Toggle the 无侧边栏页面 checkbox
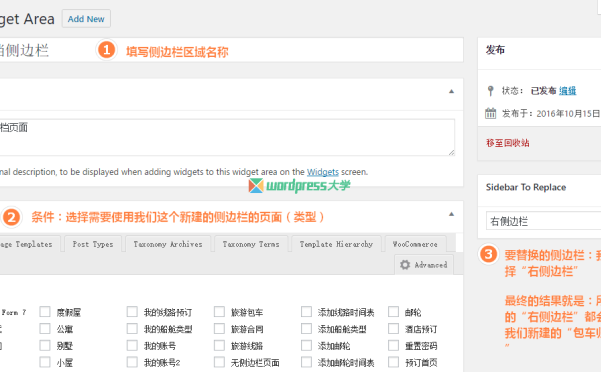This screenshot has width=601, height=372. click(x=219, y=362)
